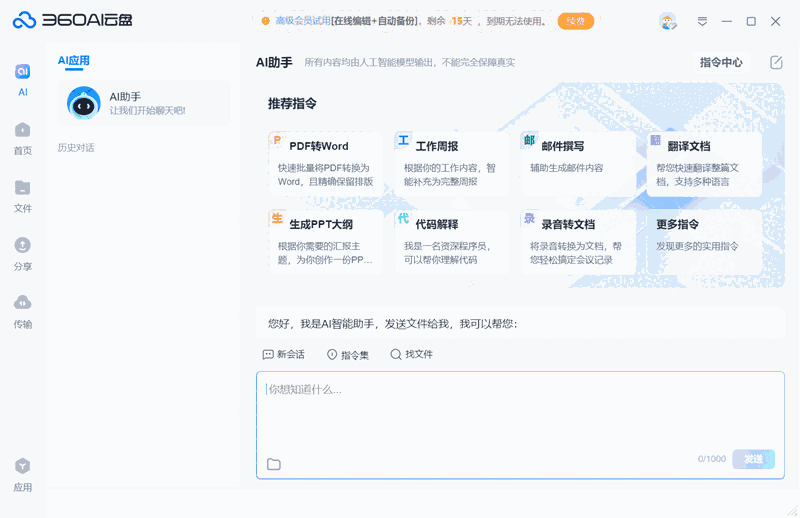Image resolution: width=800 pixels, height=518 pixels.
Task: Click the AI greeting message text
Action: [392, 324]
